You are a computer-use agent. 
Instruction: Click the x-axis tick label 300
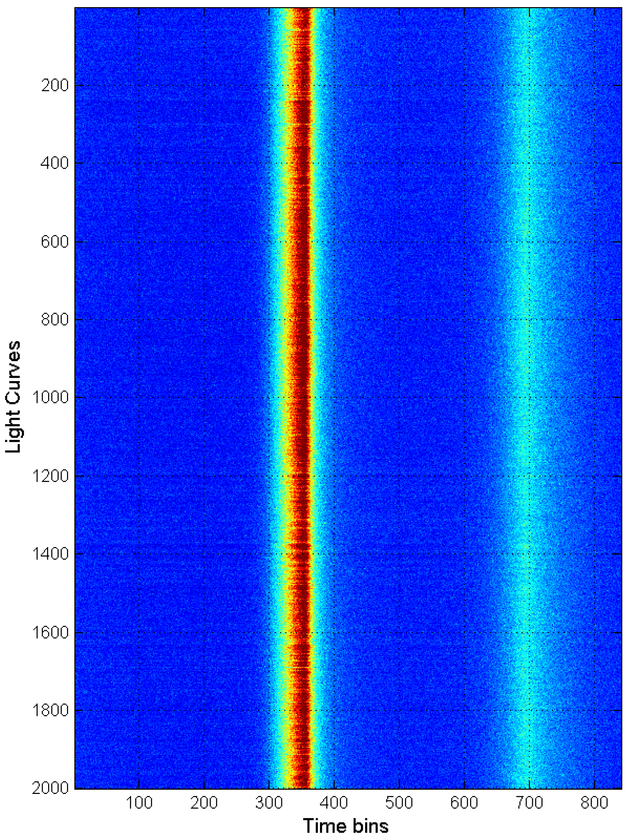(269, 803)
